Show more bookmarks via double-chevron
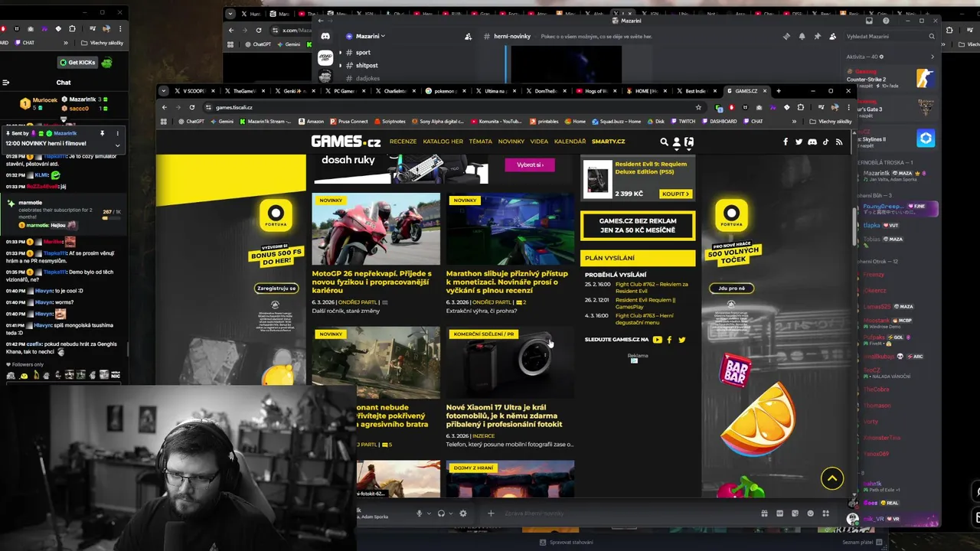980x551 pixels. (794, 121)
